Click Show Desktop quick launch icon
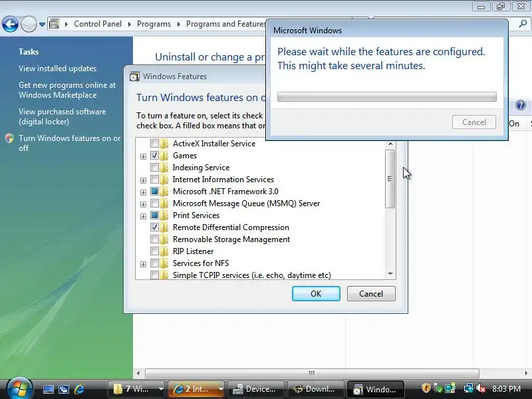This screenshot has height=399, width=532. (x=48, y=389)
